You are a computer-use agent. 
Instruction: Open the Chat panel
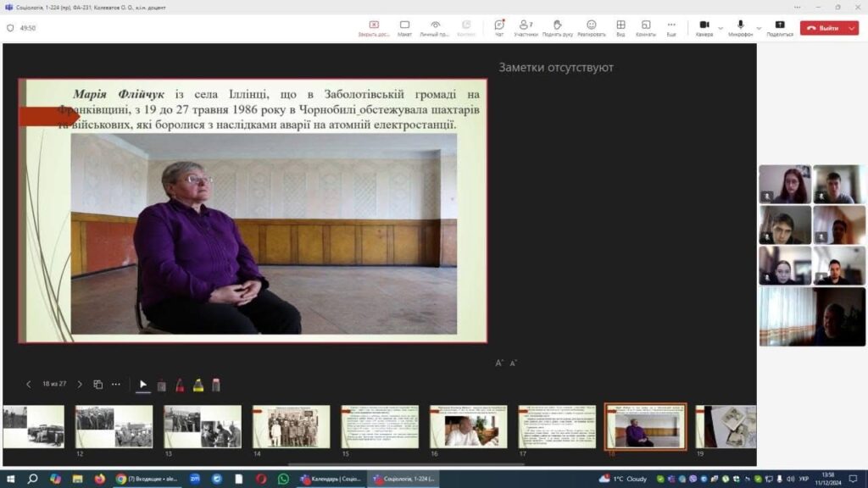[x=498, y=27]
